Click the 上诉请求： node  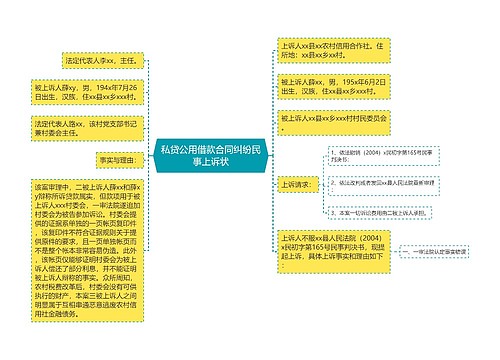point(298,184)
